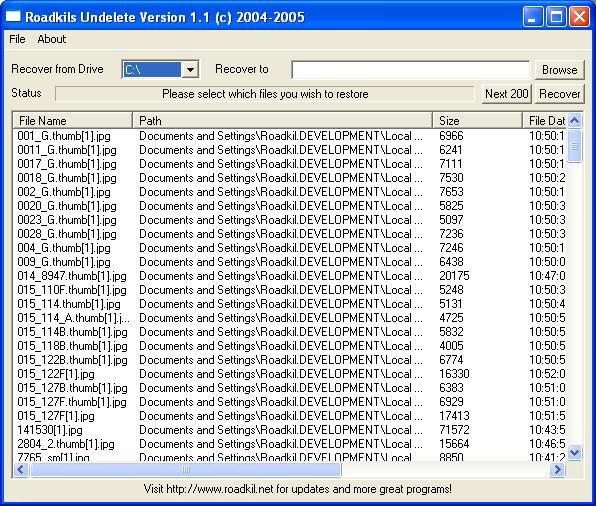Select file 004_G.thumb[1].jpg
This screenshot has height=506, width=596.
point(64,248)
